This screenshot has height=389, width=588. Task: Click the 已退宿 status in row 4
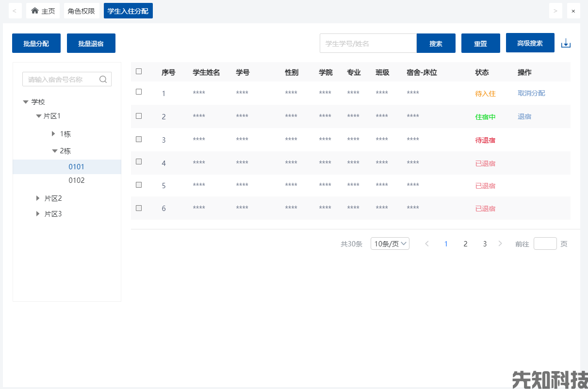(x=485, y=163)
